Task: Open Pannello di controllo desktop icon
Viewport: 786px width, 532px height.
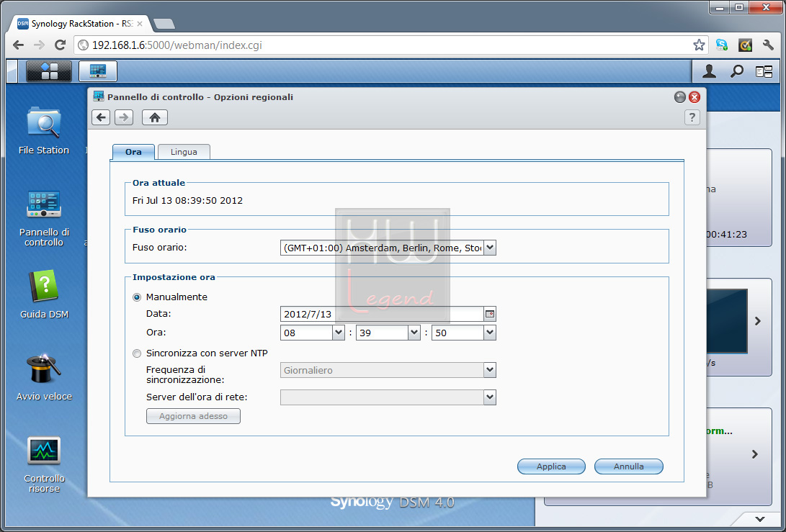Action: (x=44, y=218)
